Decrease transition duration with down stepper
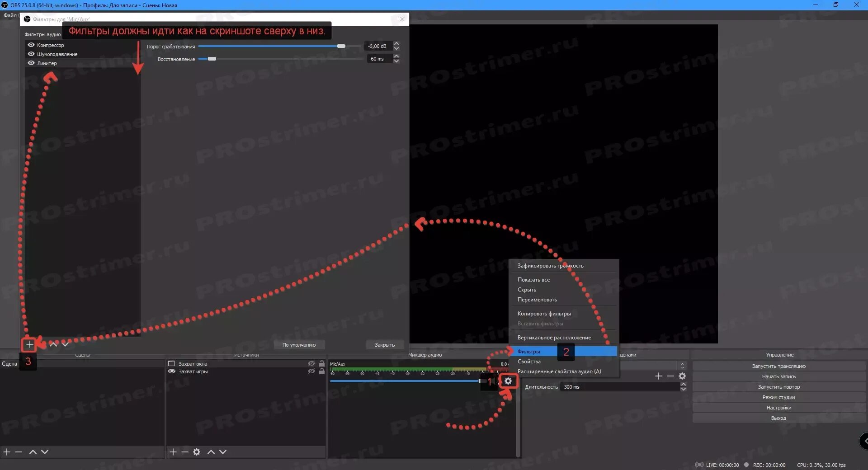868x470 pixels. coord(684,389)
